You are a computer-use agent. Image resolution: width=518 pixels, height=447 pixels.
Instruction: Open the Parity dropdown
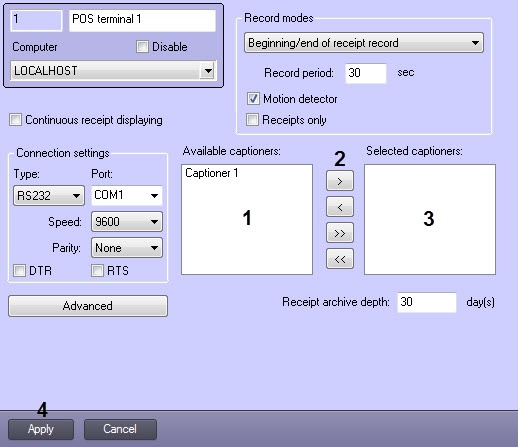coord(127,248)
